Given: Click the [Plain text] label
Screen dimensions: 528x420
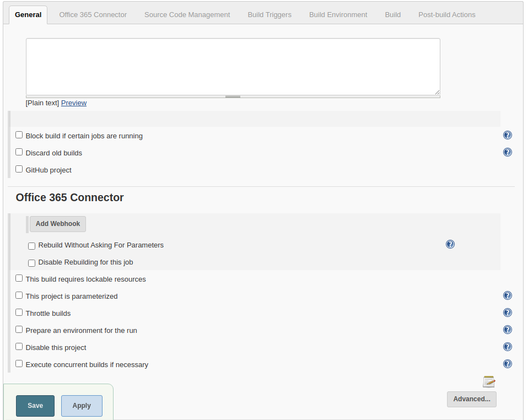Looking at the screenshot, I should 42,103.
